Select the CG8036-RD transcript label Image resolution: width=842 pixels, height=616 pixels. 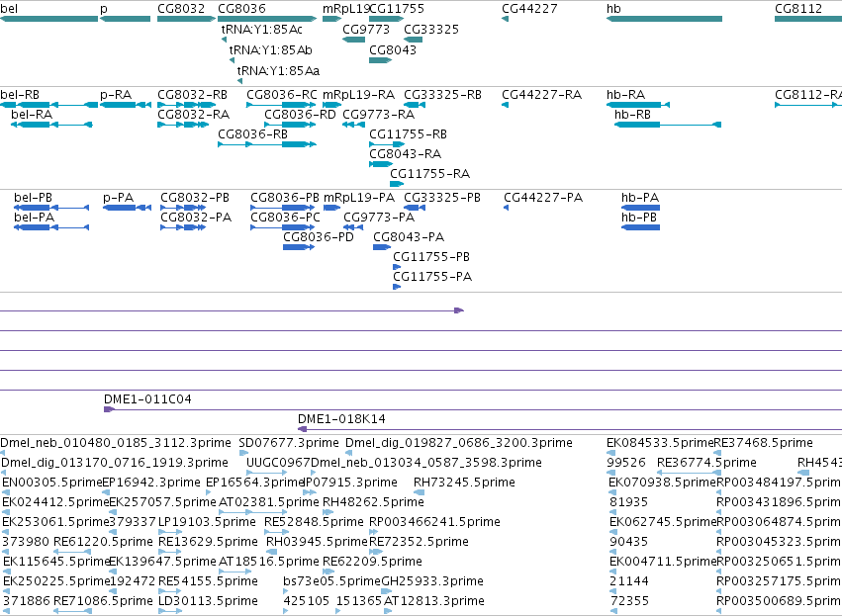coord(300,115)
